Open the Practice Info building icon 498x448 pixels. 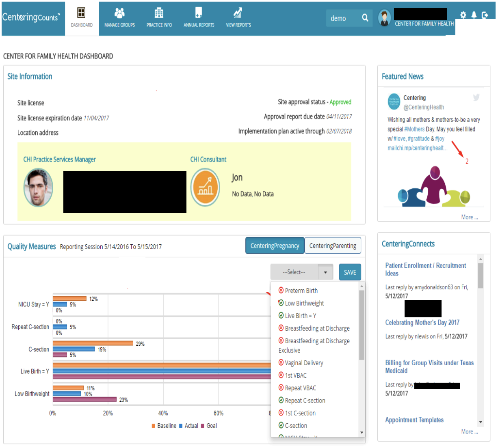click(x=159, y=13)
